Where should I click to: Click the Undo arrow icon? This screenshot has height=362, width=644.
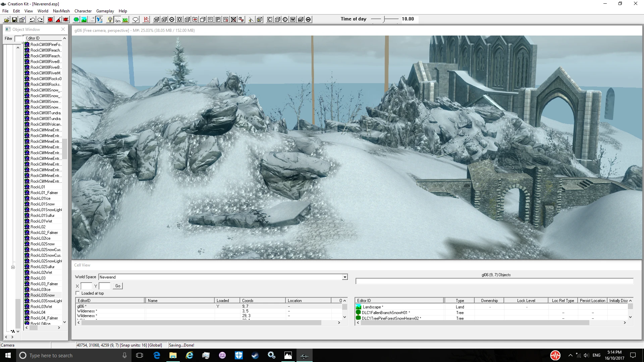coord(32,19)
